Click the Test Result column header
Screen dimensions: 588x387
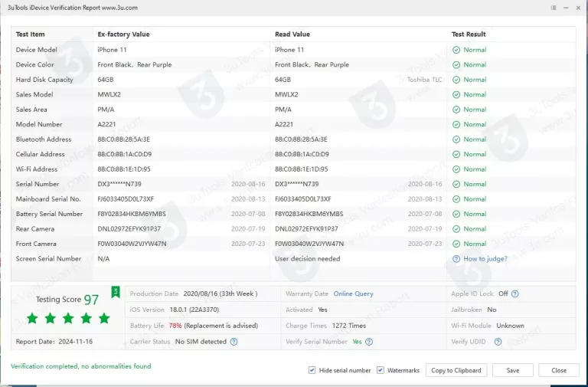pos(469,34)
